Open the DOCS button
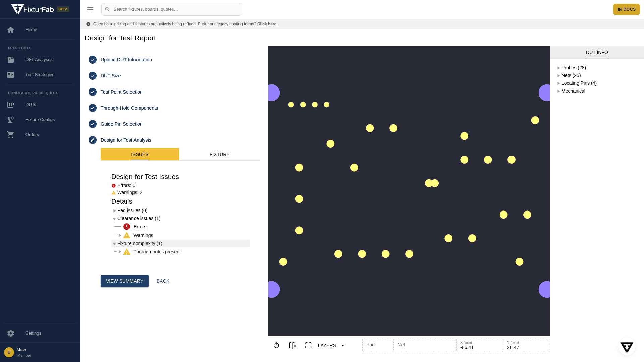Screen dimensions: 644x362 (627, 9)
